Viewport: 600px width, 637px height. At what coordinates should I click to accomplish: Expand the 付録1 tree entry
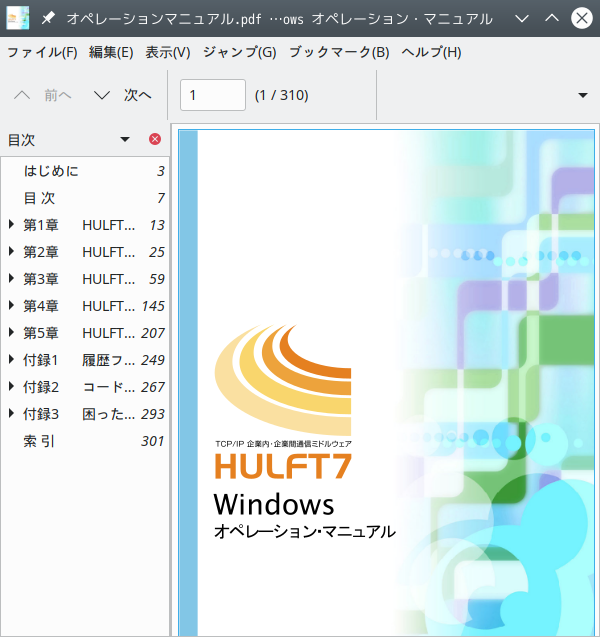[11, 359]
